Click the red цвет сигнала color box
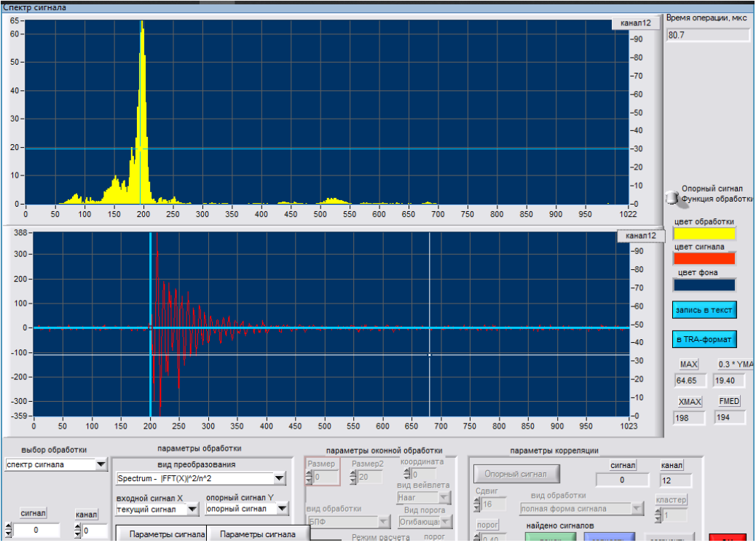756x543 pixels. pyautogui.click(x=704, y=258)
